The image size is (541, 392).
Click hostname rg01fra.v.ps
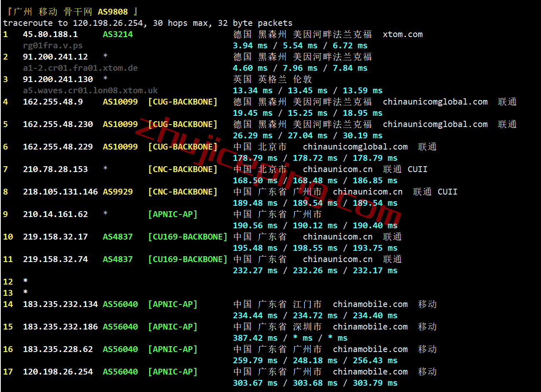53,45
